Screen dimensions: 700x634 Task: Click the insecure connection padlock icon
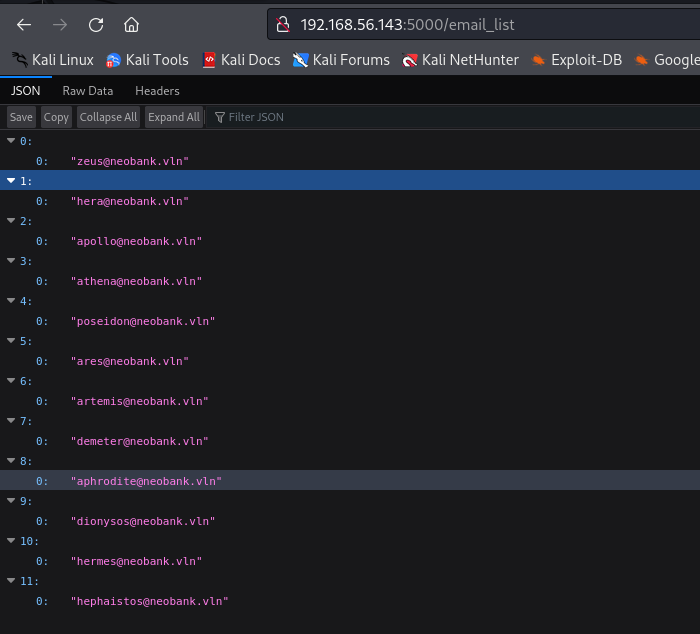click(x=283, y=25)
